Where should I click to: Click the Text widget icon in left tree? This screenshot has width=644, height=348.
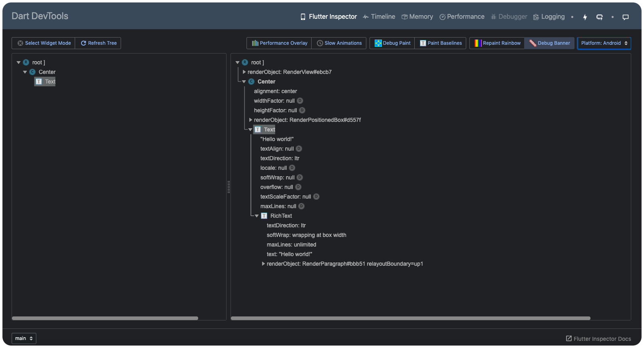(x=39, y=82)
